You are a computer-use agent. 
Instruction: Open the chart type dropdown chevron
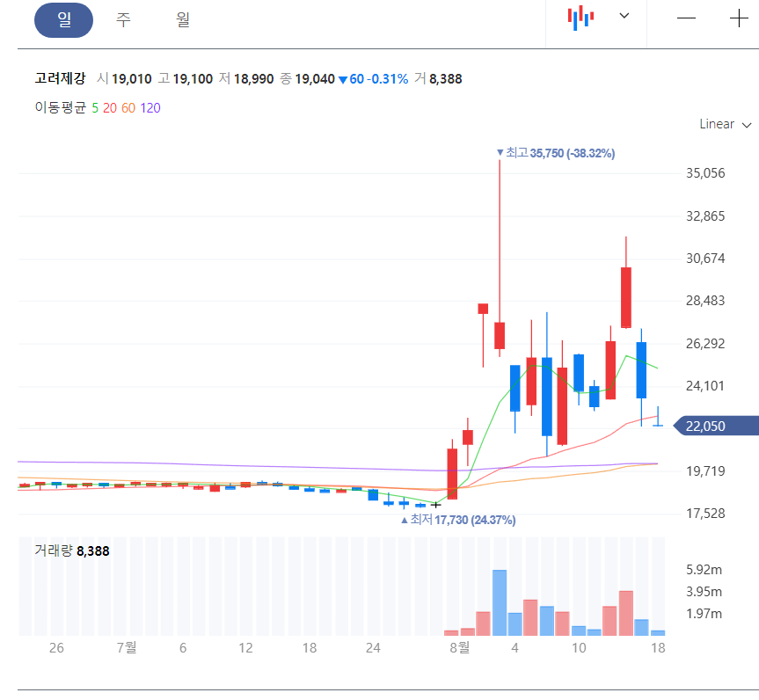[624, 16]
